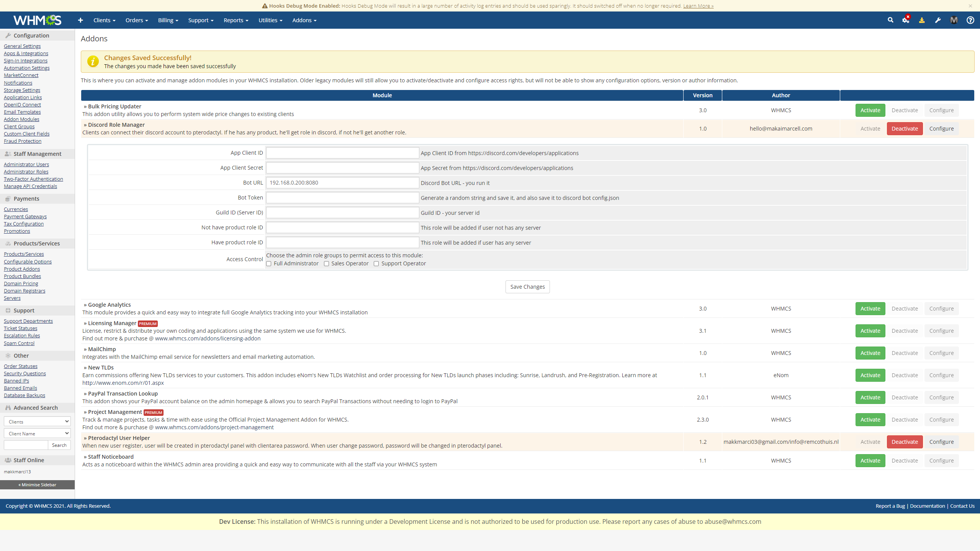The image size is (980, 551).
Task: Click the search magnifier icon in top bar
Action: click(x=890, y=20)
